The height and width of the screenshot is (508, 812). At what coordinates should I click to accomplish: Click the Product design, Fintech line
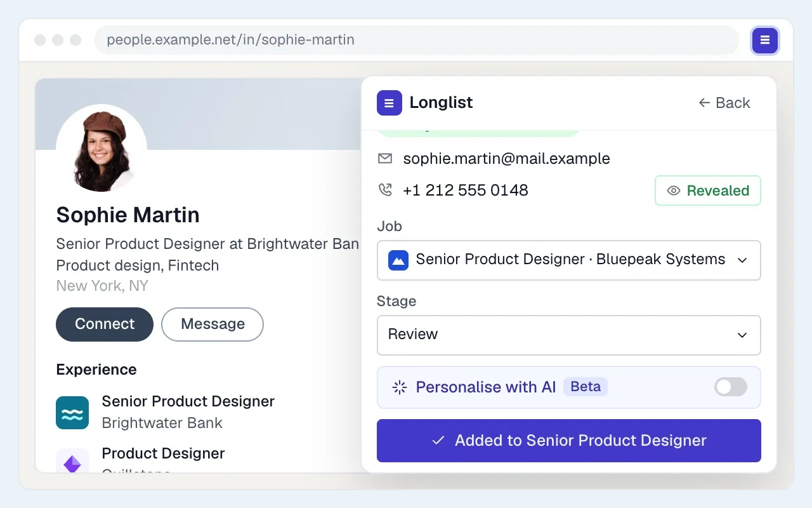(138, 265)
